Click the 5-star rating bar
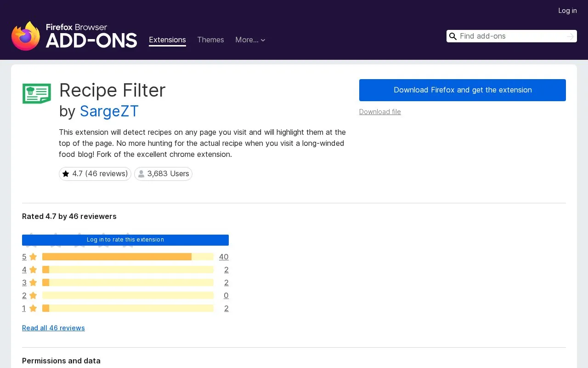The width and height of the screenshot is (588, 368). 128,257
